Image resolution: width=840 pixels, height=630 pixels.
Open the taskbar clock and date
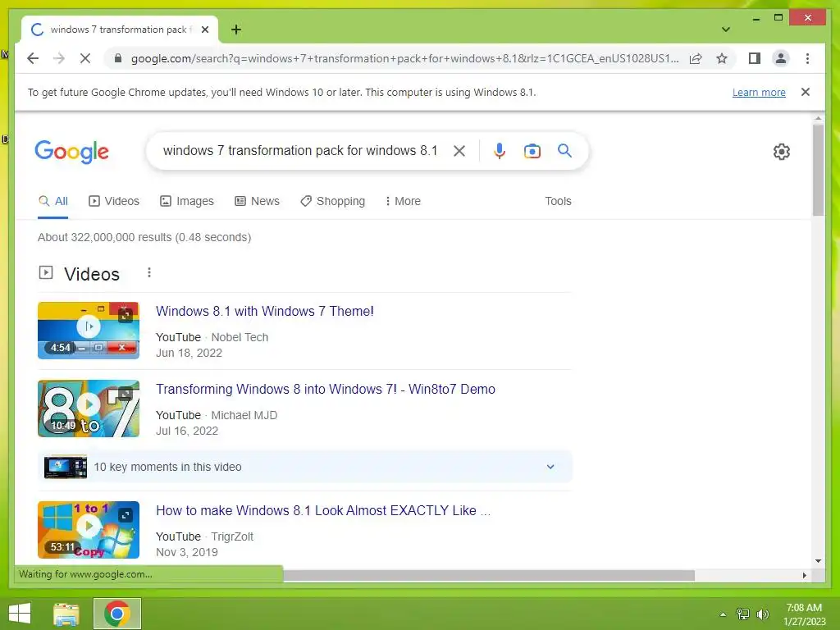point(804,614)
